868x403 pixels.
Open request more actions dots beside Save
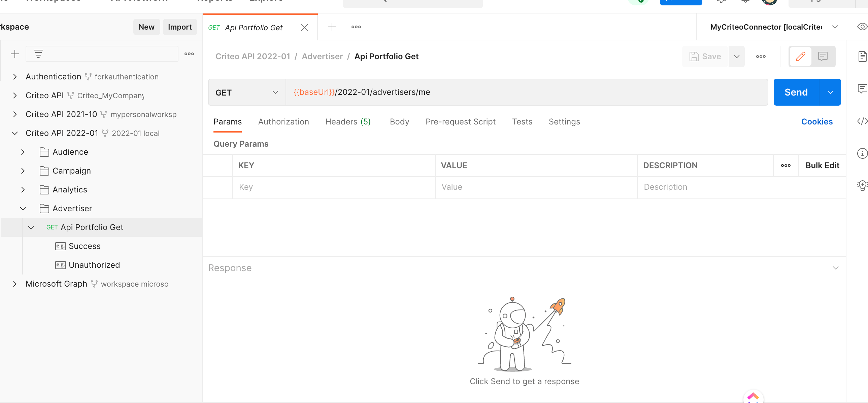click(x=761, y=56)
